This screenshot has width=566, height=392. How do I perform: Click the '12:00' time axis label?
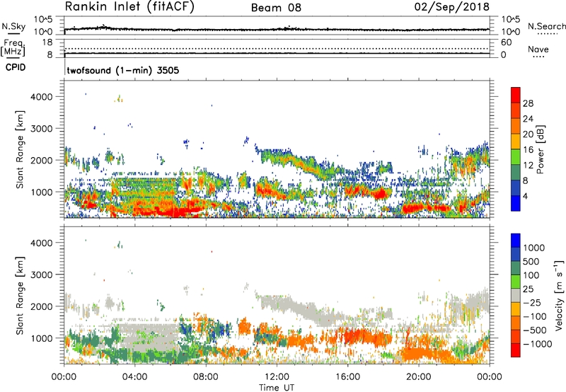pos(277,376)
